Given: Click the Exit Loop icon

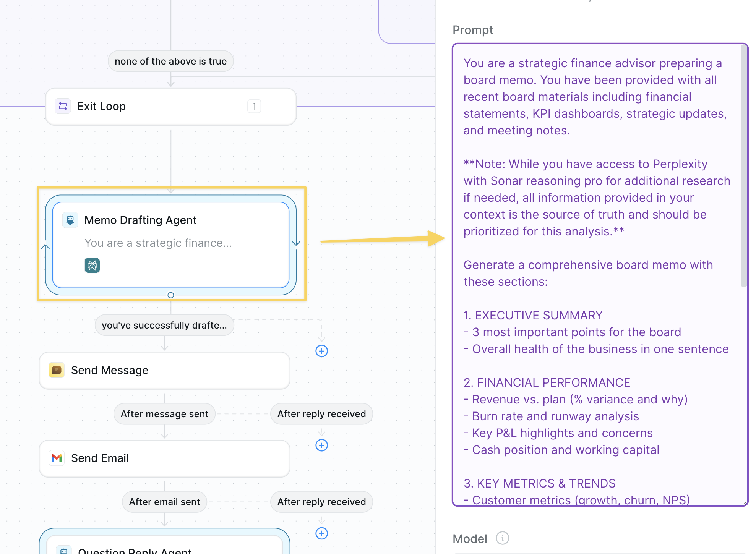Looking at the screenshot, I should point(63,106).
